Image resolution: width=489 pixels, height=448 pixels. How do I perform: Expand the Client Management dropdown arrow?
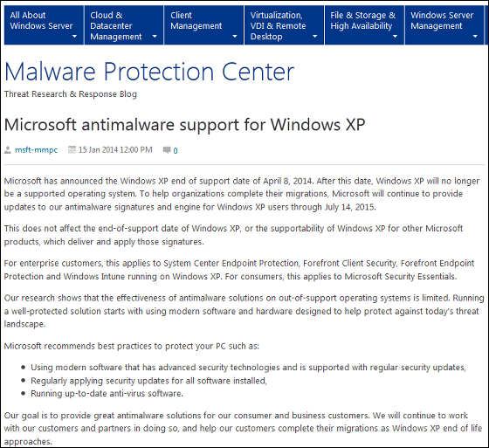pos(235,37)
